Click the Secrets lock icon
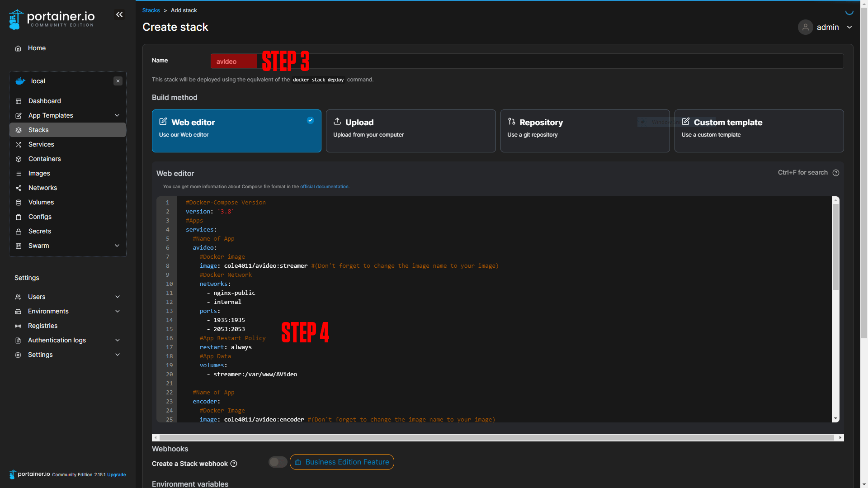 pyautogui.click(x=19, y=232)
